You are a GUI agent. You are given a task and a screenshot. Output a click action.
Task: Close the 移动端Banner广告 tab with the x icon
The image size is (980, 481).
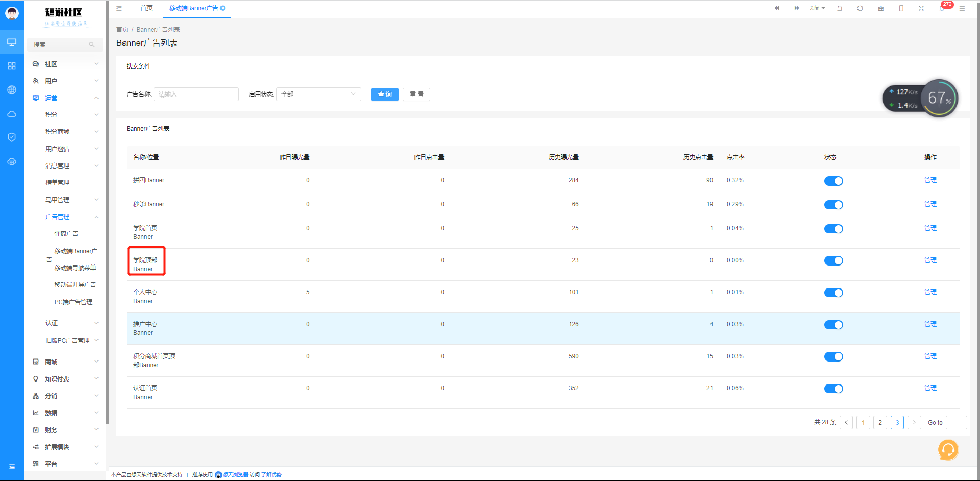pos(223,8)
